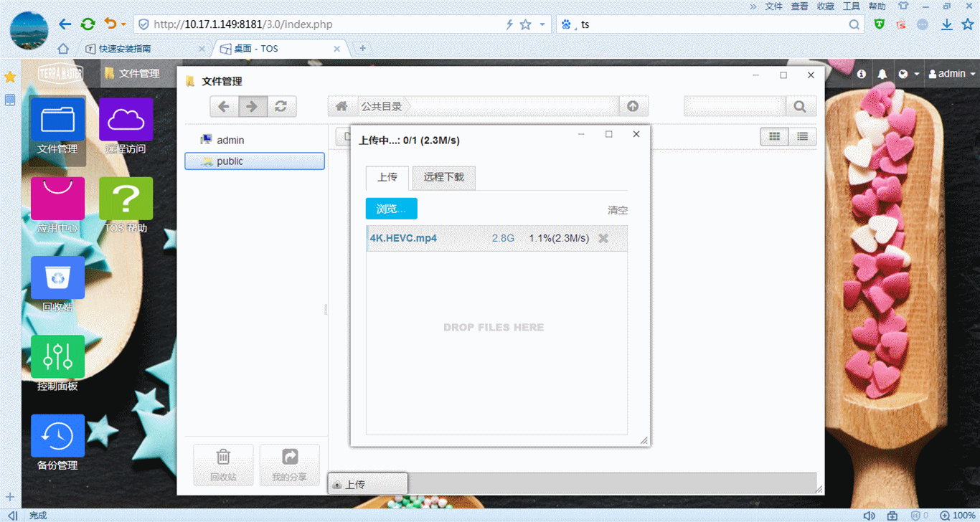
Task: Open 查看 menu in browser menu bar
Action: 800,6
